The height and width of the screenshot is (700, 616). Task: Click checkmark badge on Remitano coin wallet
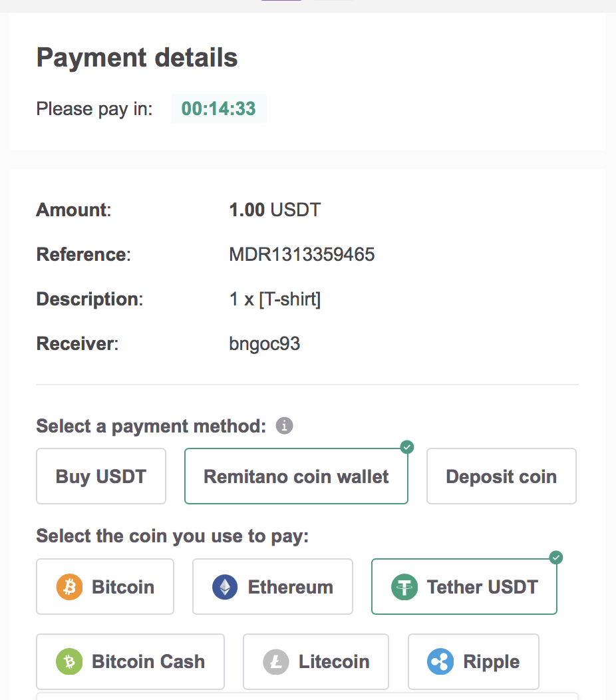pos(408,448)
